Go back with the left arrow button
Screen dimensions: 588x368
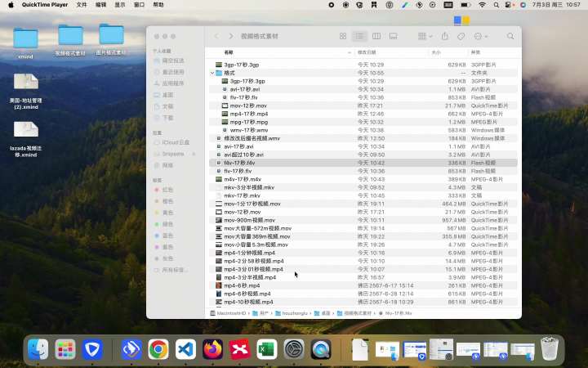coord(216,36)
